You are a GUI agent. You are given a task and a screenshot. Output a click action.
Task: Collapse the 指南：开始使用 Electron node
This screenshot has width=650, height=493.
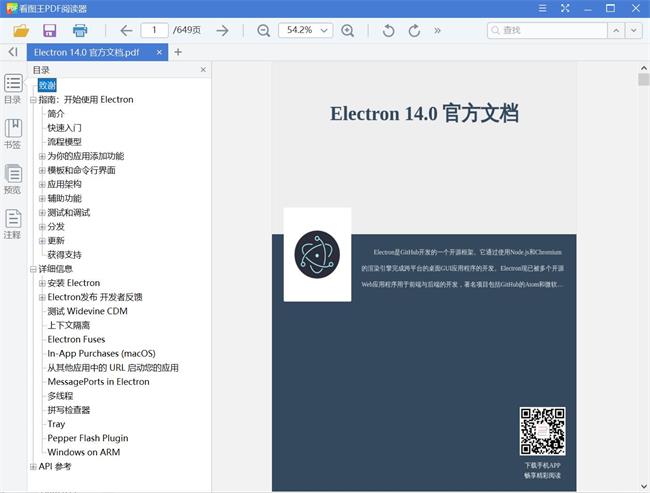[x=33, y=100]
